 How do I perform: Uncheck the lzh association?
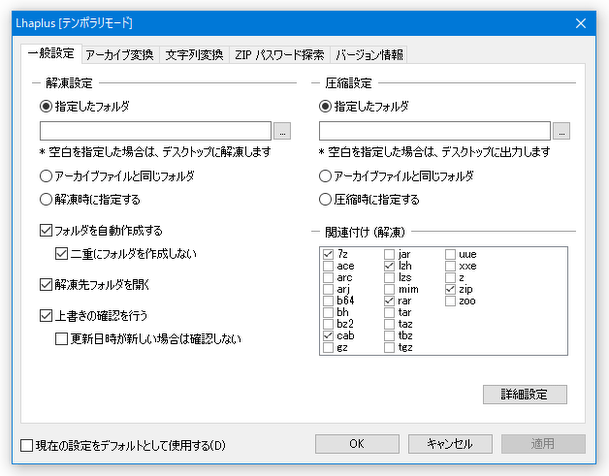click(x=389, y=266)
